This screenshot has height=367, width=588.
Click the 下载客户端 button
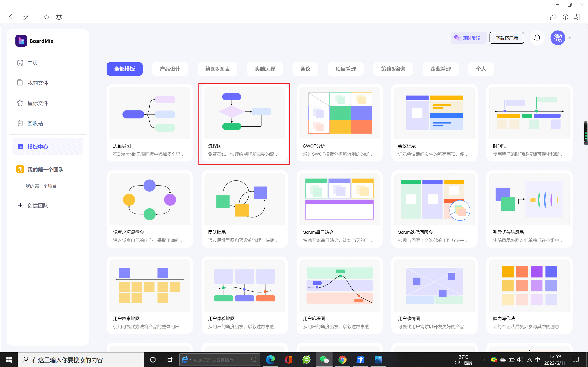[507, 38]
